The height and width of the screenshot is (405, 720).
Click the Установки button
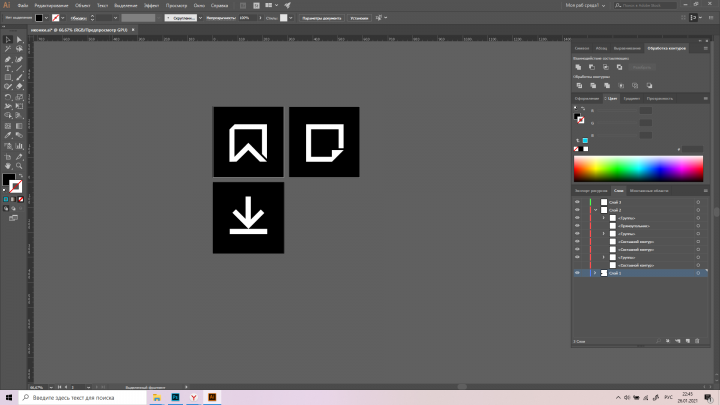(359, 18)
